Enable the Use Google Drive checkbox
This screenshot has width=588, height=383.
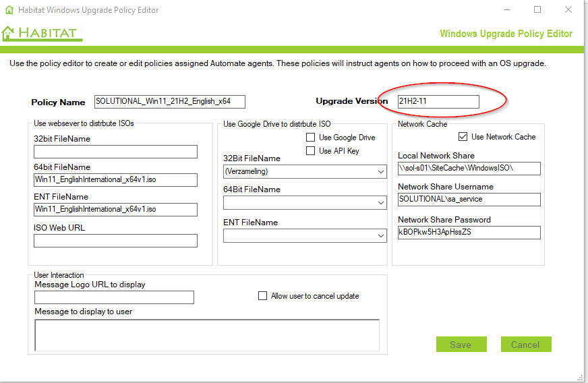coord(311,138)
